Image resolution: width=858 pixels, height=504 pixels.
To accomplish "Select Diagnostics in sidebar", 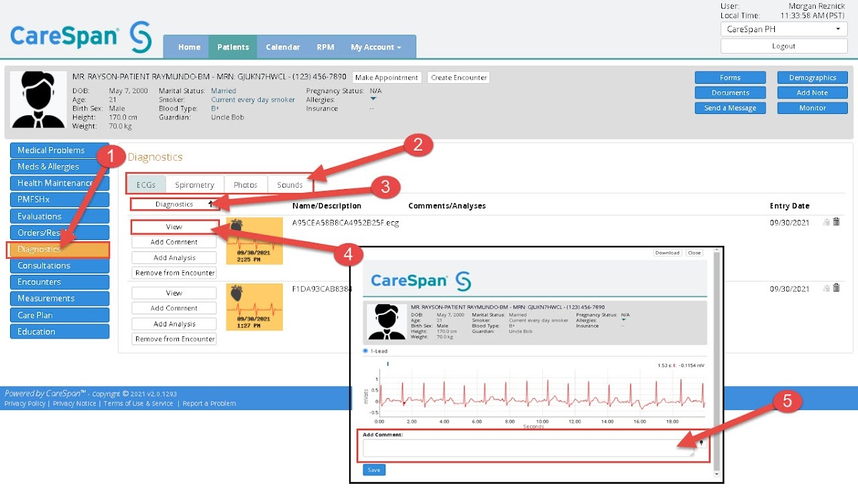I will coord(58,249).
